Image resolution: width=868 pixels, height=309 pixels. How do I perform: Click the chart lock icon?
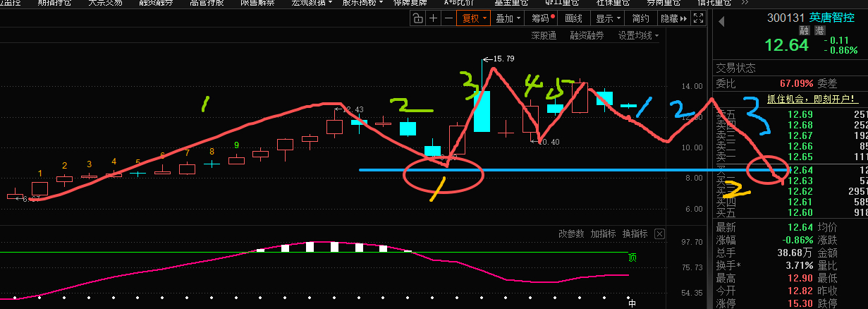click(417, 18)
